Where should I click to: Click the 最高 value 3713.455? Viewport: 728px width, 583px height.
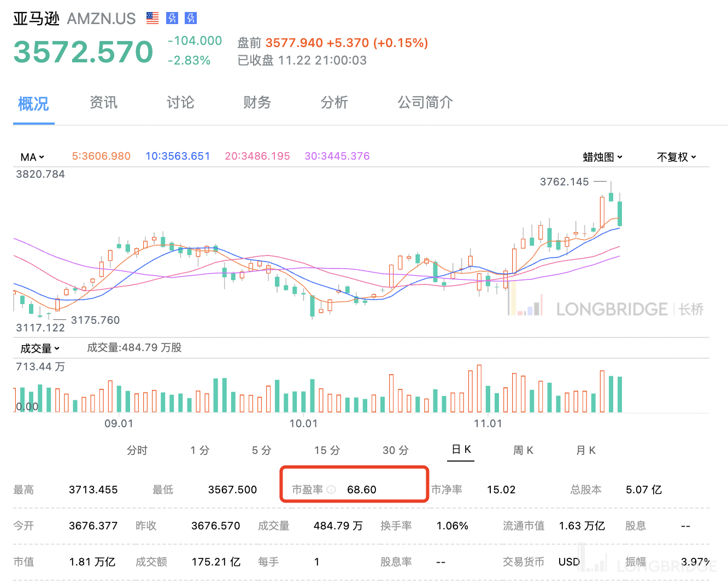[x=93, y=489]
